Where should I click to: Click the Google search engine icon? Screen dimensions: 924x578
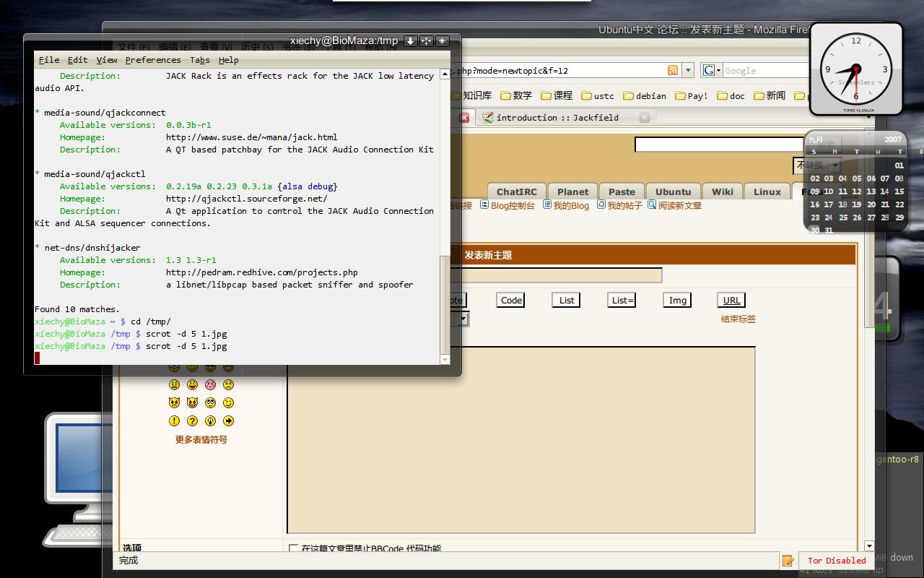coord(708,70)
